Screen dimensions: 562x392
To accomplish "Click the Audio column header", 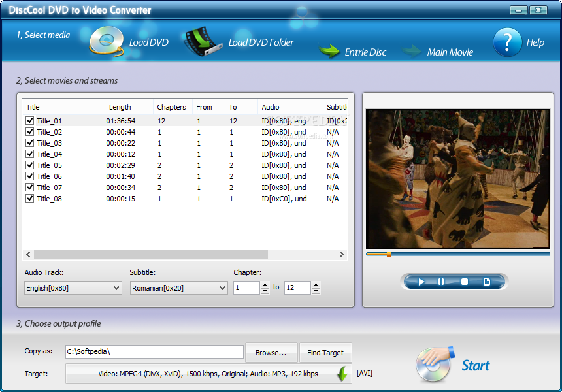I will (290, 107).
